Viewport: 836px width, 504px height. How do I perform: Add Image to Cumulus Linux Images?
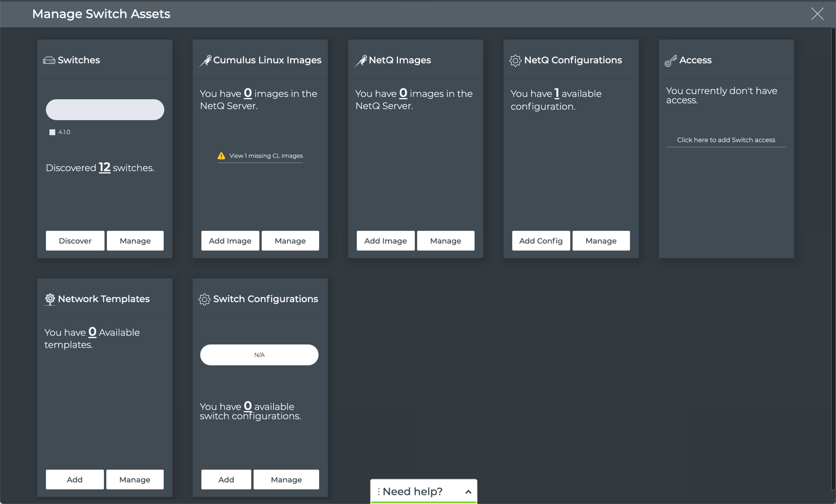point(230,241)
